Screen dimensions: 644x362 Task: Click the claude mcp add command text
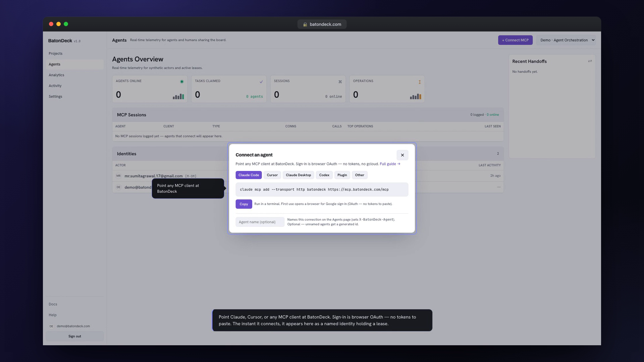[x=314, y=190]
